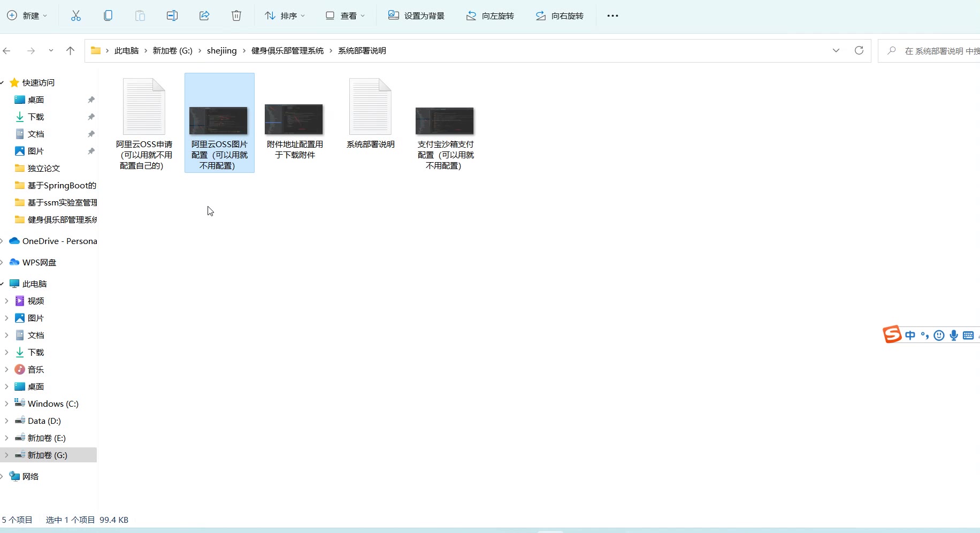Collapse the 快速访问 section
Screen dimensions: 980x533
[2, 83]
